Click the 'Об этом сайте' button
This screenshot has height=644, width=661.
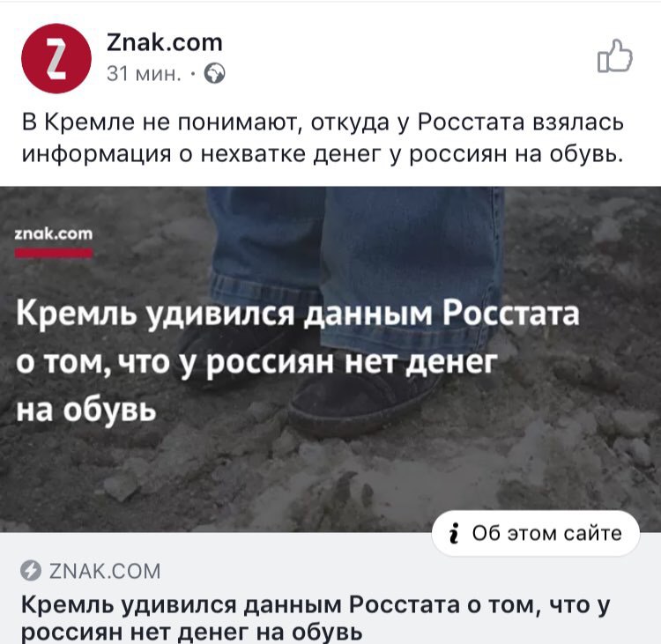point(536,533)
